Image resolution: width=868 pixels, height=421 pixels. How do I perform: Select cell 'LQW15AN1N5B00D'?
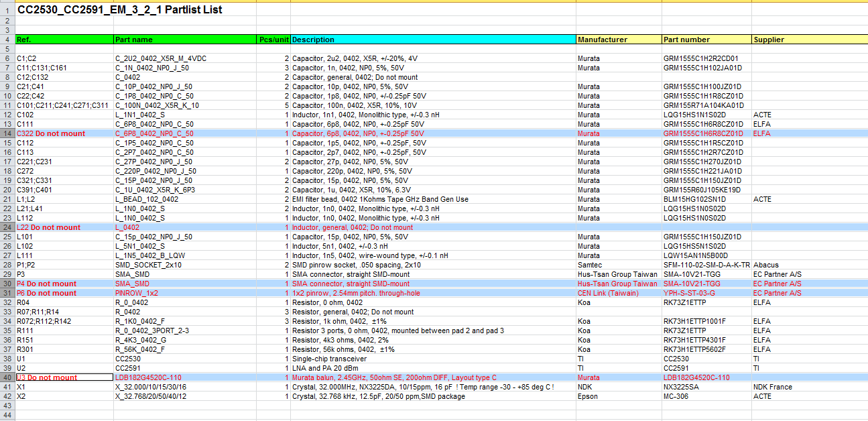point(706,255)
